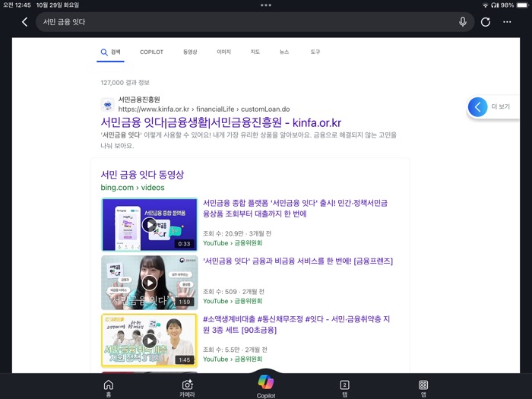Click YouTube › 금융위원회 under the 1:45 video
532x399 pixels.
click(233, 359)
